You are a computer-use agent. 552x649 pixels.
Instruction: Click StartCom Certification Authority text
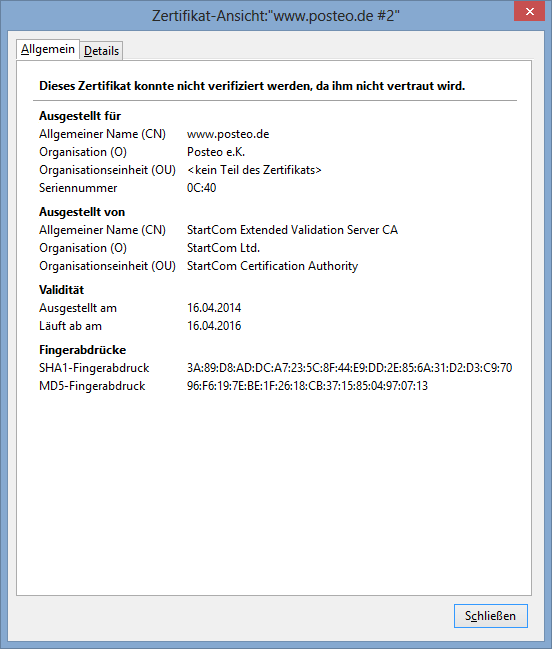pos(273,266)
